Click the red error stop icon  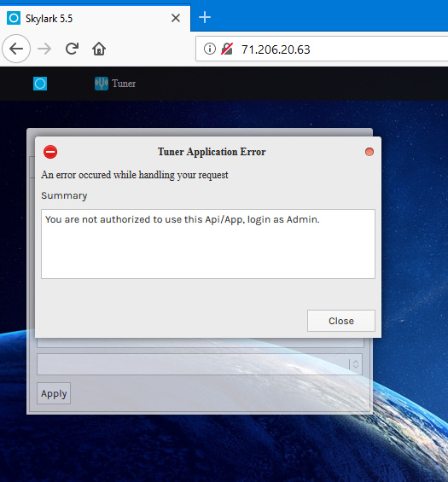(50, 152)
